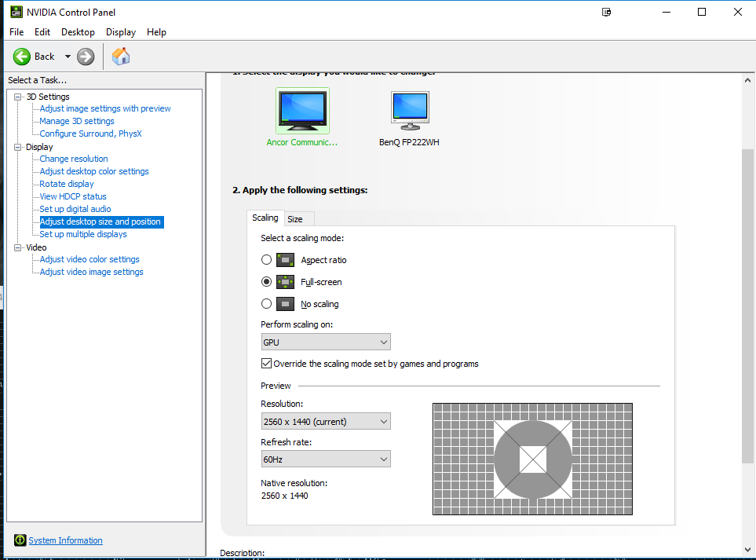The width and height of the screenshot is (756, 560).
Task: Click the title bar feedback icon
Action: [607, 12]
